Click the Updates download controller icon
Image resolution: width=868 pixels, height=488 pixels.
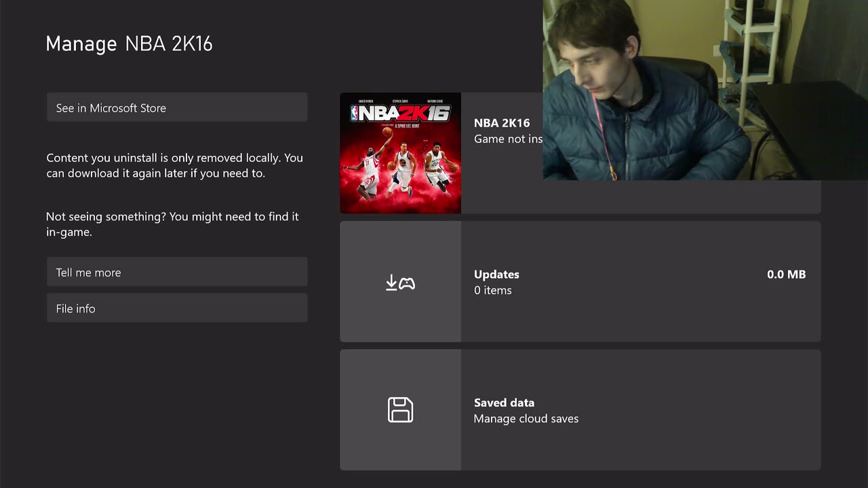coord(400,283)
